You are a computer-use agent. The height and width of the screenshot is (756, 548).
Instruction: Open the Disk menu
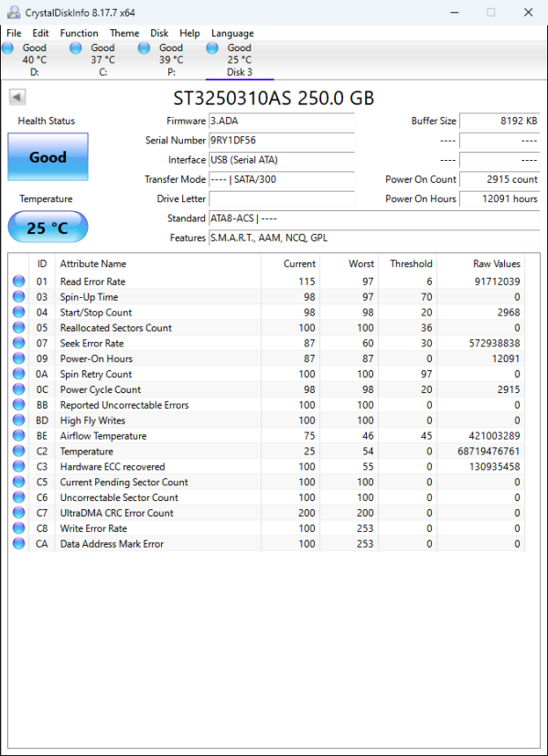coord(159,33)
